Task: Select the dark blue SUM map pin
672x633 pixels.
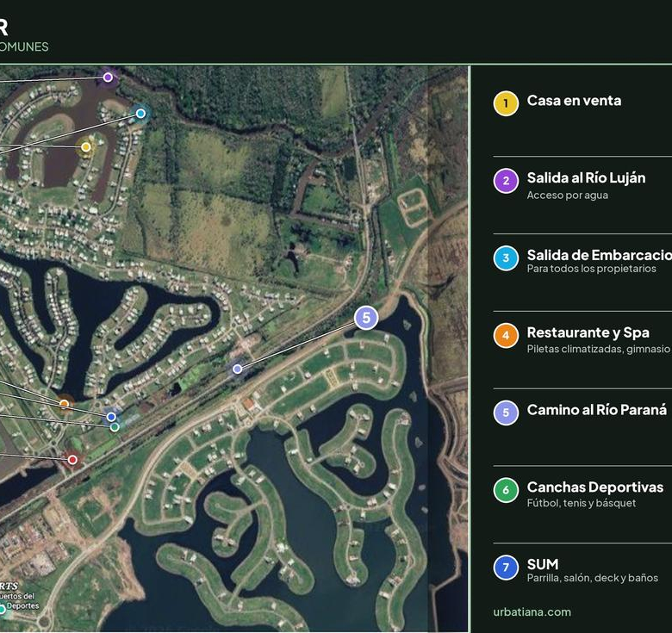Action: coord(111,417)
